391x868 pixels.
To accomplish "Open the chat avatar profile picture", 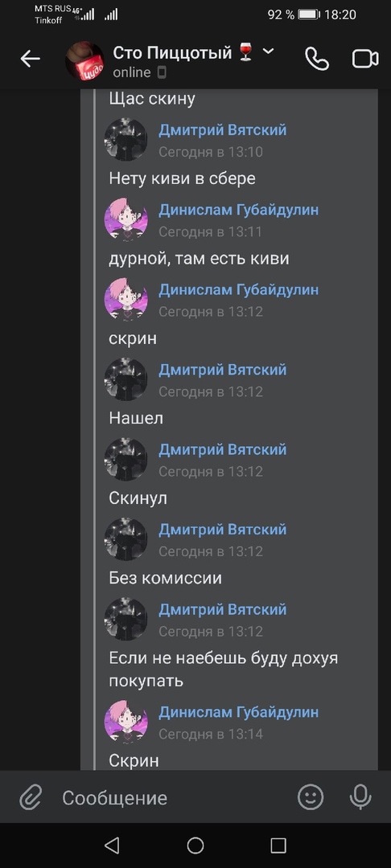I will coord(84,60).
